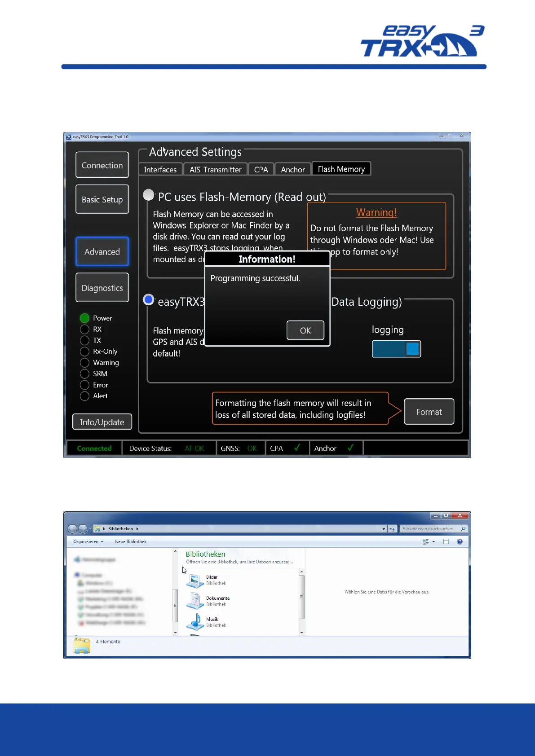Select the Flash Memory tab
The image size is (535, 756).
click(341, 168)
